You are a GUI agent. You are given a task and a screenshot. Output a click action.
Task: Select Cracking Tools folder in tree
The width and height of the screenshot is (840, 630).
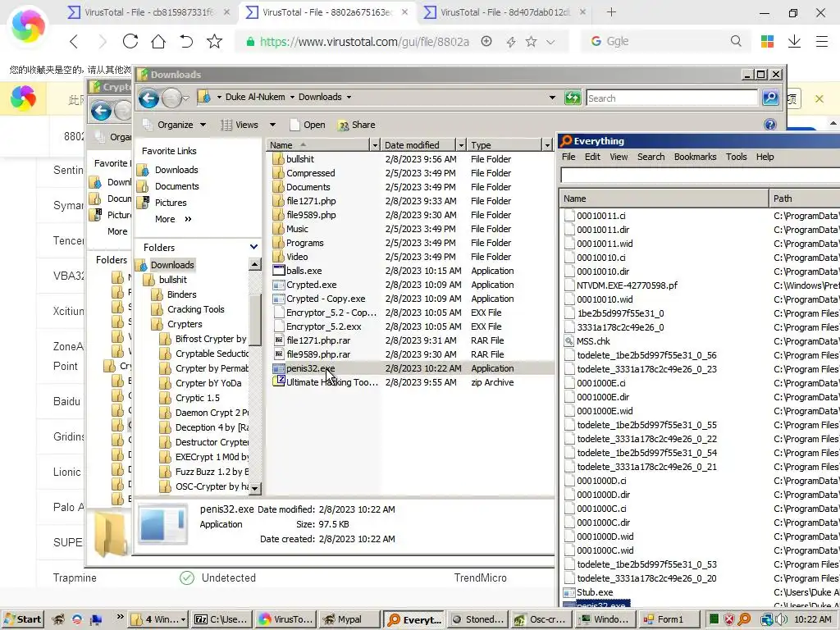coord(195,309)
